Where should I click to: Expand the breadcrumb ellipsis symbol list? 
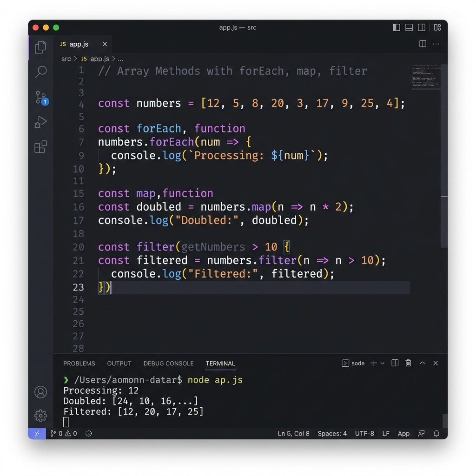click(120, 59)
